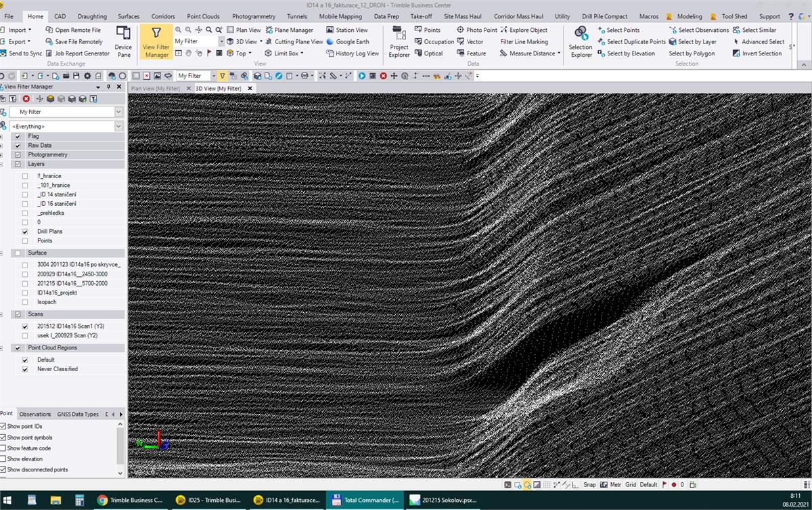The width and height of the screenshot is (812, 510).
Task: Uncheck the Drill Plans layer
Action: tap(26, 231)
